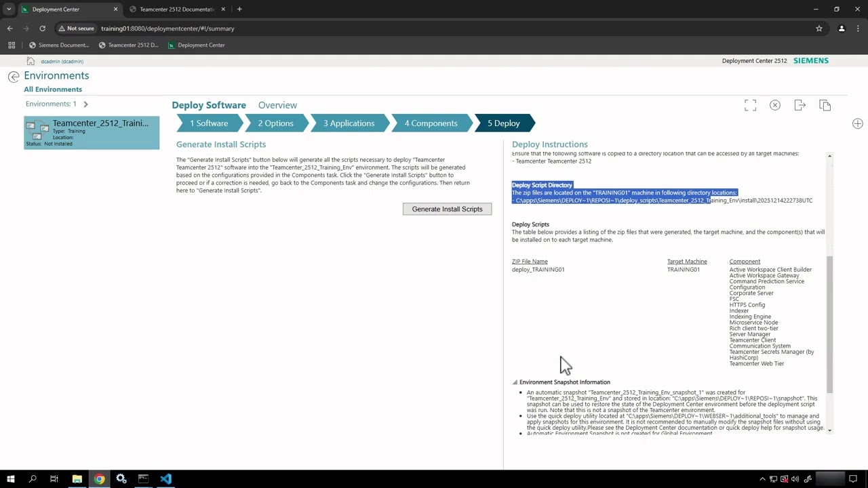Open the 5 Deploy step
Image resolution: width=868 pixels, height=488 pixels.
coord(504,123)
